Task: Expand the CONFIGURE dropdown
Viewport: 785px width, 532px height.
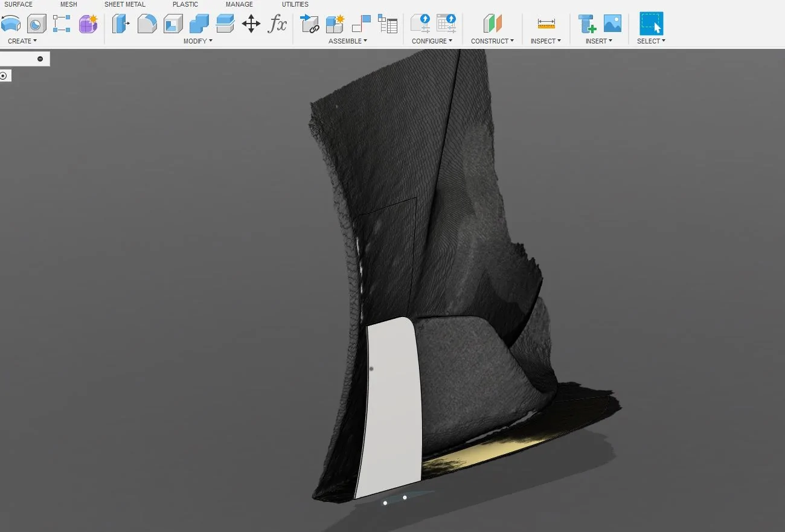Action: (432, 41)
